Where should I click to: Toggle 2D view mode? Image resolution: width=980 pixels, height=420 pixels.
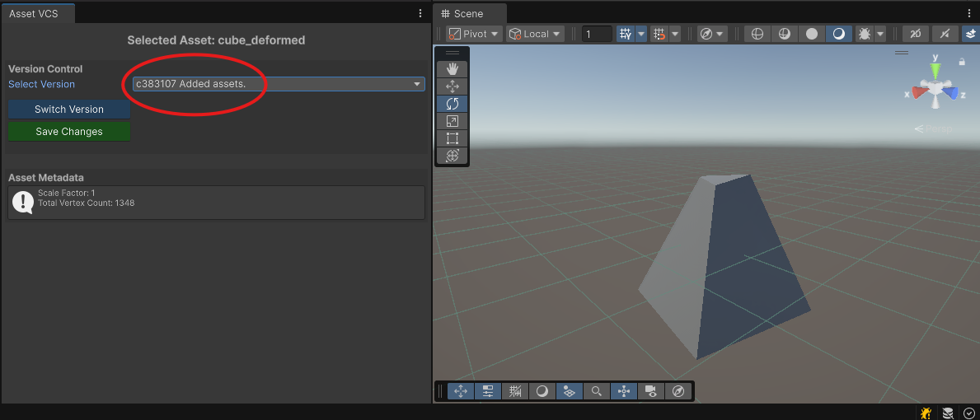[x=916, y=34]
